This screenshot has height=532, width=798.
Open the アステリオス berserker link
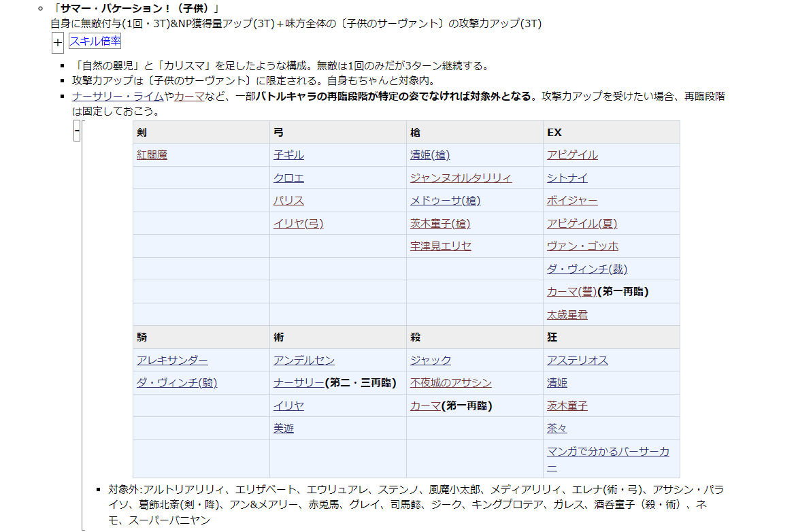click(577, 361)
